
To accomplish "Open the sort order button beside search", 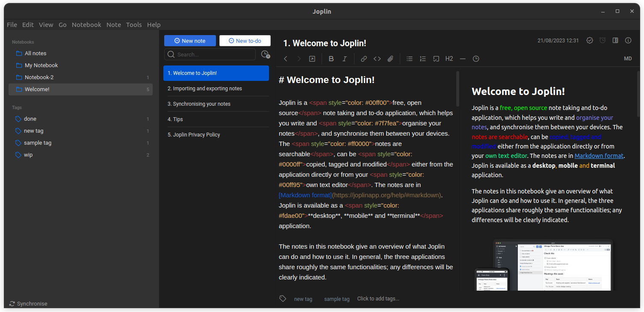I will click(265, 54).
